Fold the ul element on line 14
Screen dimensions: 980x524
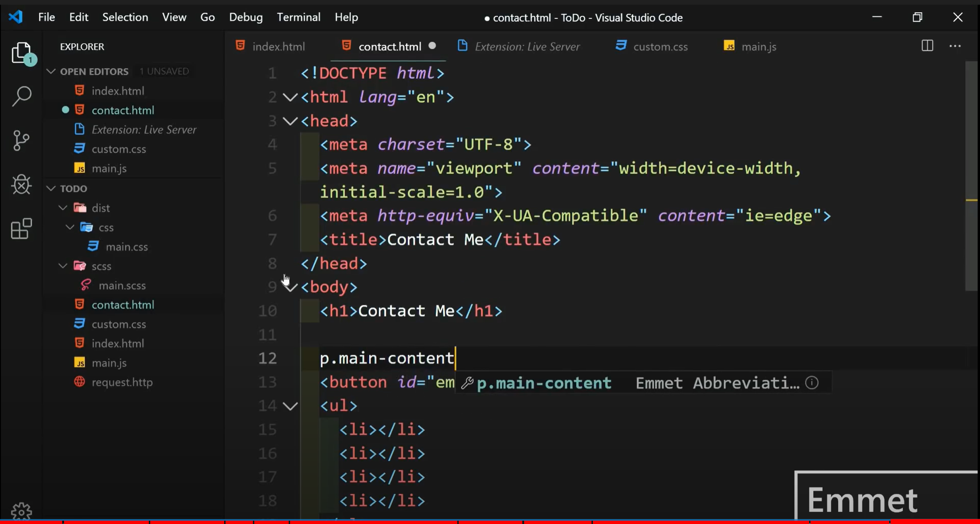[x=290, y=406]
